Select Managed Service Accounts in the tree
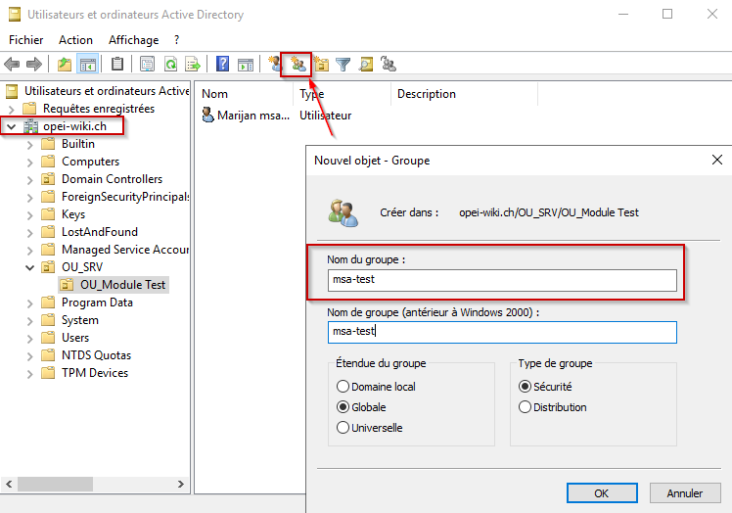 pyautogui.click(x=125, y=250)
